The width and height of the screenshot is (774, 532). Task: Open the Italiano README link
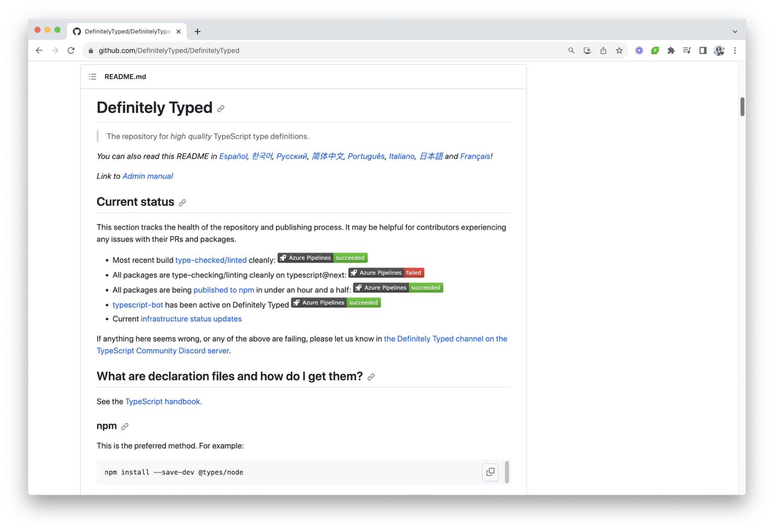(x=402, y=156)
